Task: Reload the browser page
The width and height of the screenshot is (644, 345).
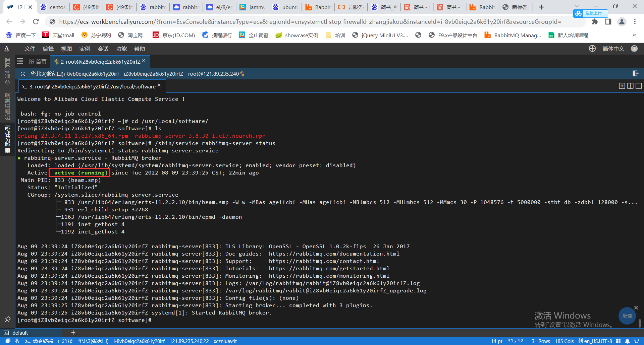Action: (x=36, y=22)
